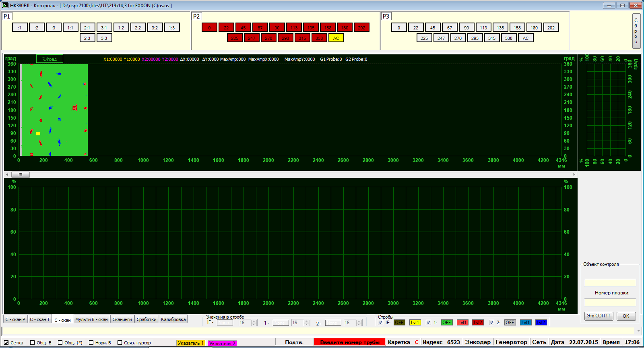Uncheck the 2- strobe checkbox

click(491, 323)
